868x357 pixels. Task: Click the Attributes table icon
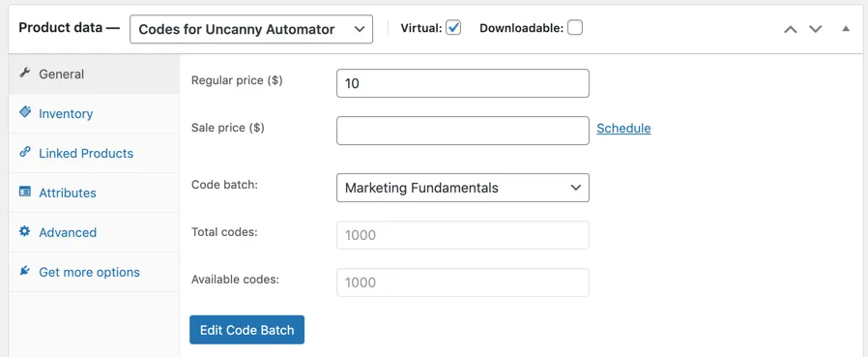[x=24, y=192]
